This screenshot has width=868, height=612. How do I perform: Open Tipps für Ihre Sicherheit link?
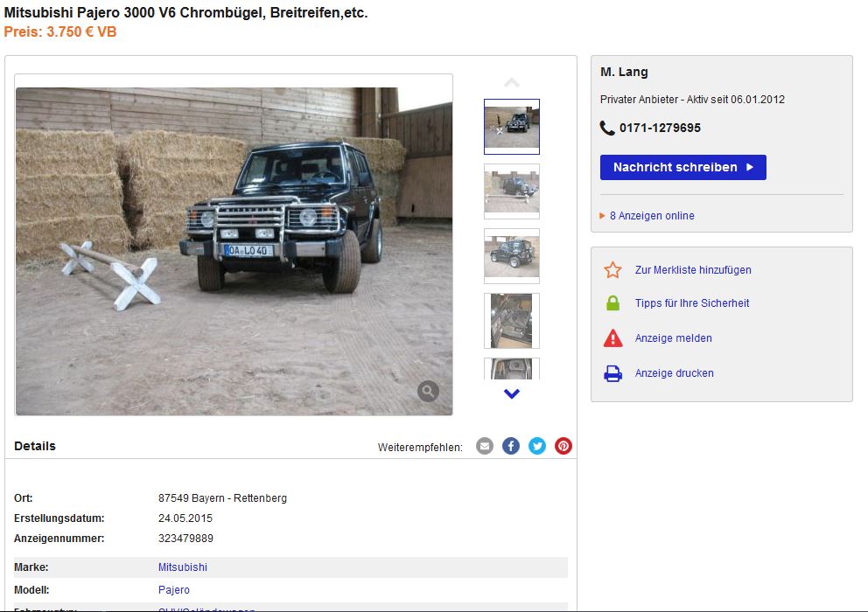point(692,303)
